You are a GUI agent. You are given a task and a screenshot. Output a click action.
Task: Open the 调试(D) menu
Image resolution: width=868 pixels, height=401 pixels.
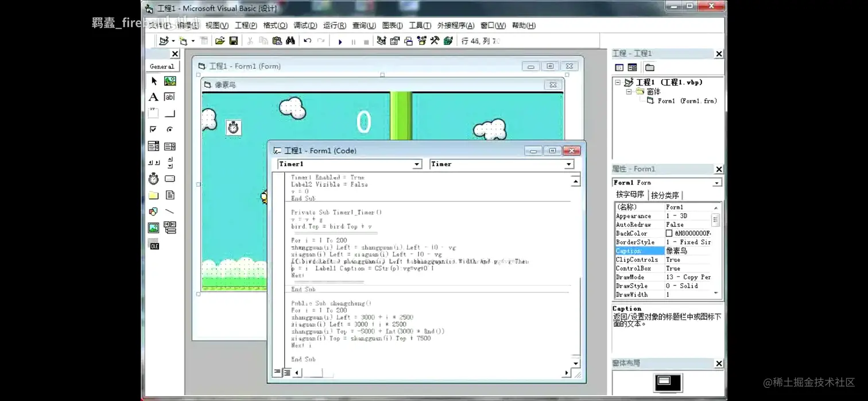(305, 25)
